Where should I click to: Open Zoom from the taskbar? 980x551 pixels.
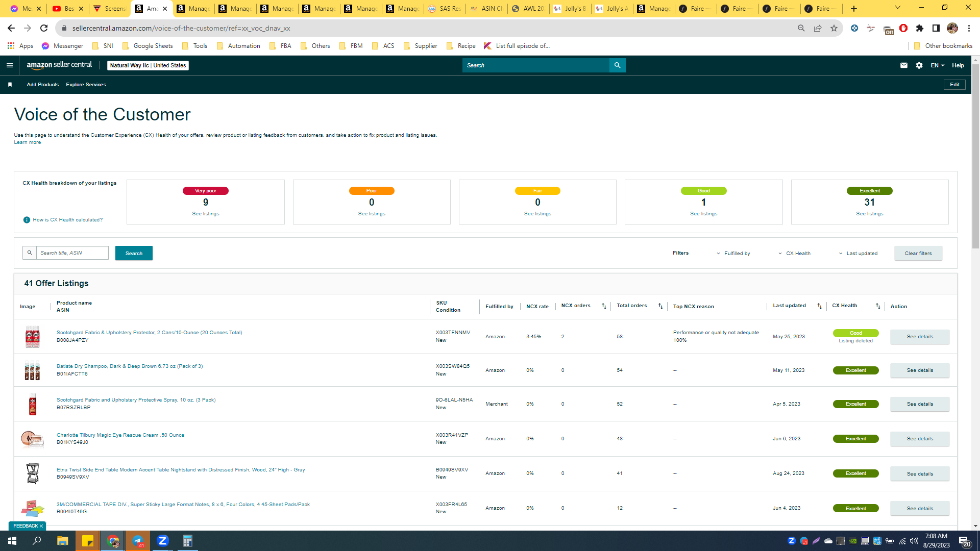pyautogui.click(x=163, y=541)
